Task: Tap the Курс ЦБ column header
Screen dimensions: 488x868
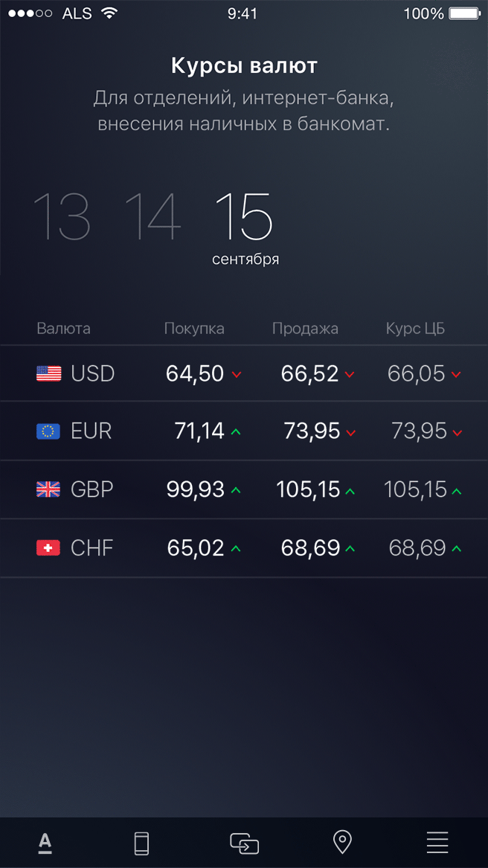Action: [x=415, y=329]
